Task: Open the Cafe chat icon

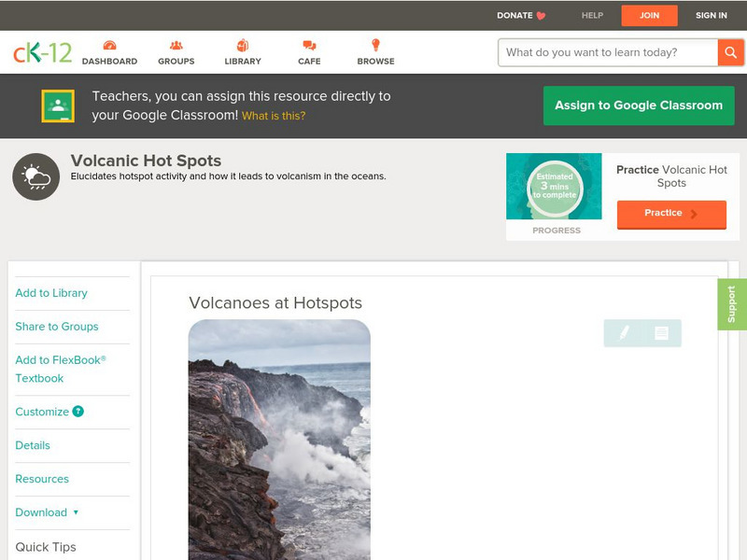Action: [x=309, y=46]
